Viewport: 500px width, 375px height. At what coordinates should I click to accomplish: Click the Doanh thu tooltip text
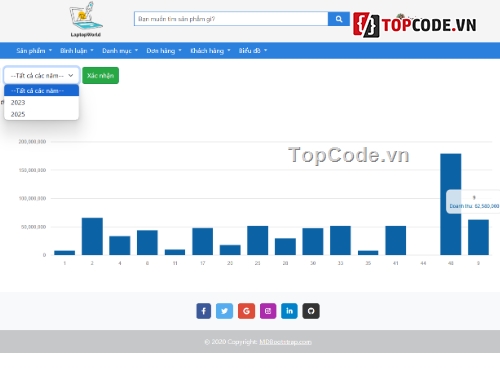pos(474,206)
